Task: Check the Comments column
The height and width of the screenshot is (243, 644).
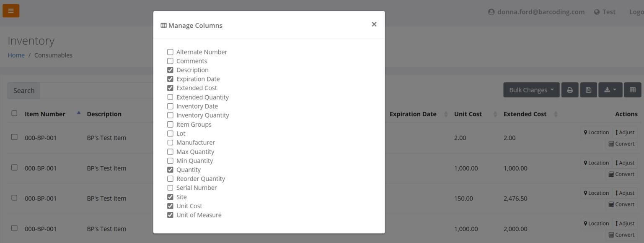Action: 170,61
